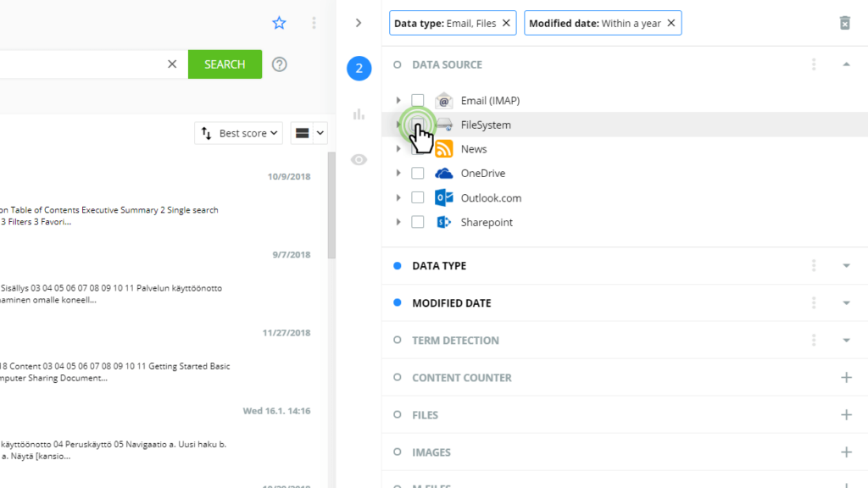This screenshot has width=868, height=488.
Task: Open result dated 9/7/2018
Action: click(155, 277)
